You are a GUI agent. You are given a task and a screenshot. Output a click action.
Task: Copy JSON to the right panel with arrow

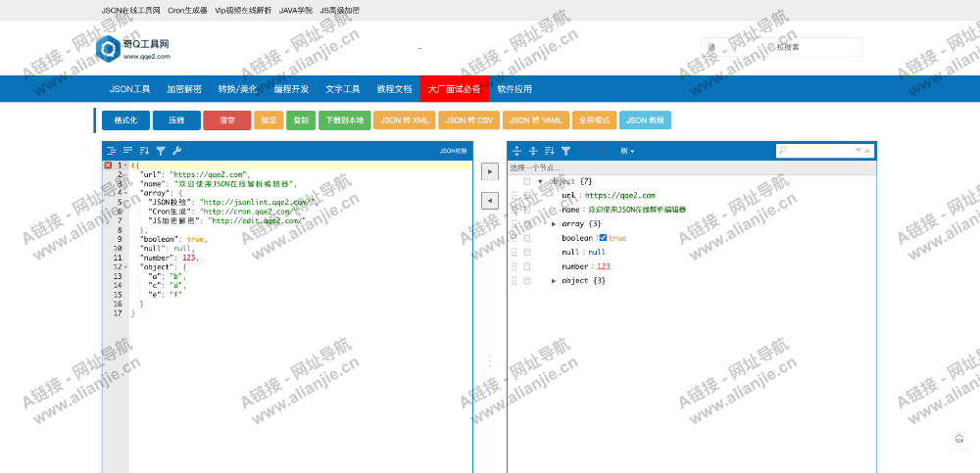pos(490,171)
